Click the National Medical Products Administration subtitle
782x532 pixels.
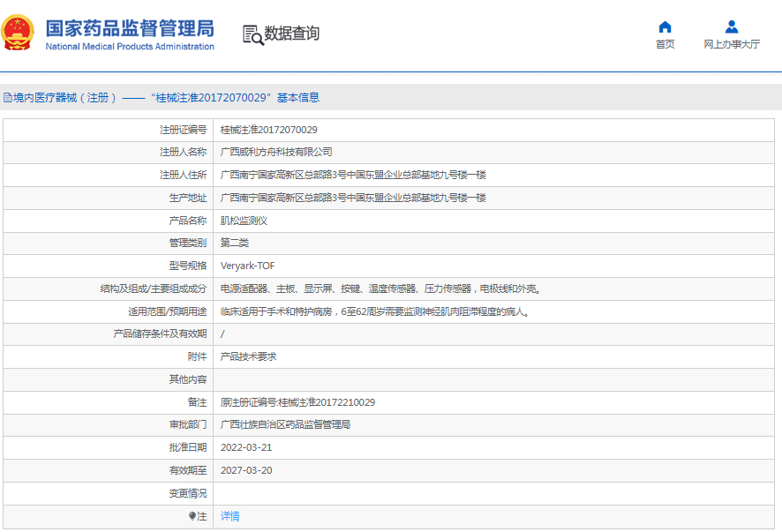pos(129,47)
